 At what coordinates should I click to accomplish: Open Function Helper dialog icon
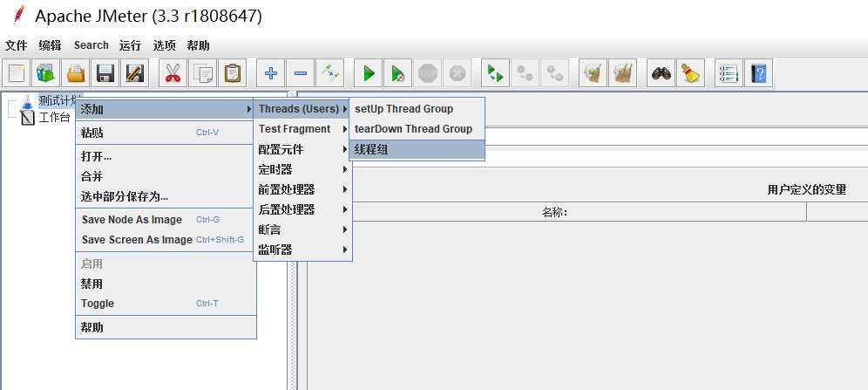(729, 73)
